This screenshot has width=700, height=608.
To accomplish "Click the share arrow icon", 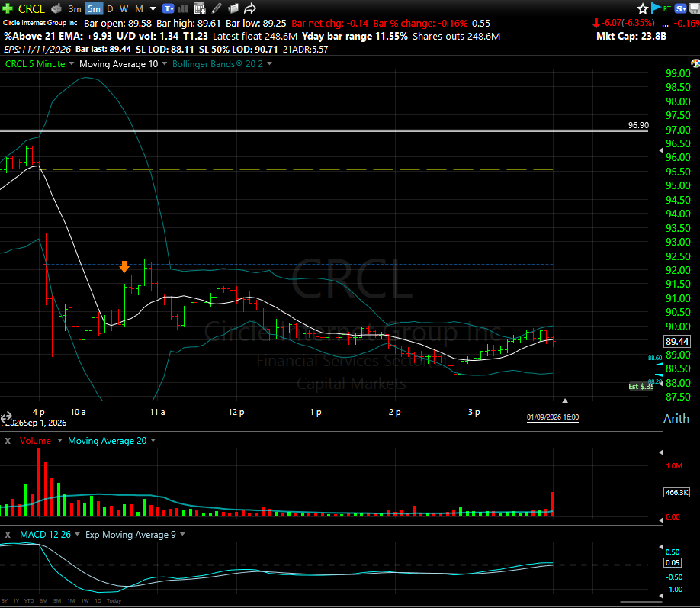I will click(250, 8).
